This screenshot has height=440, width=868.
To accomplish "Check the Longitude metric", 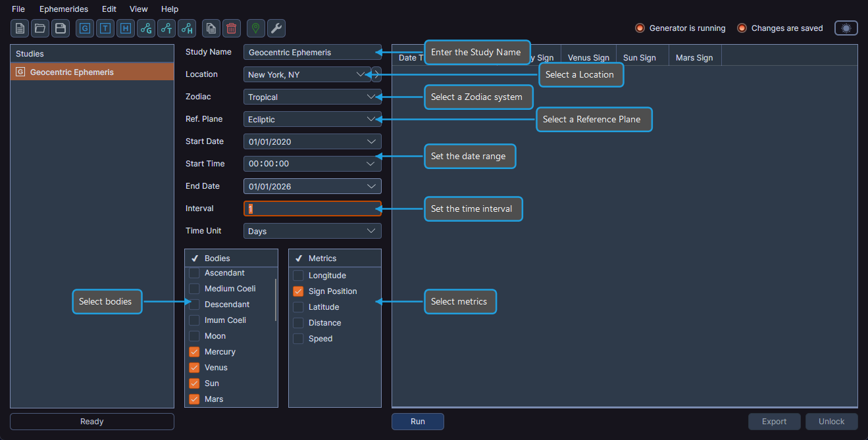I will point(298,275).
